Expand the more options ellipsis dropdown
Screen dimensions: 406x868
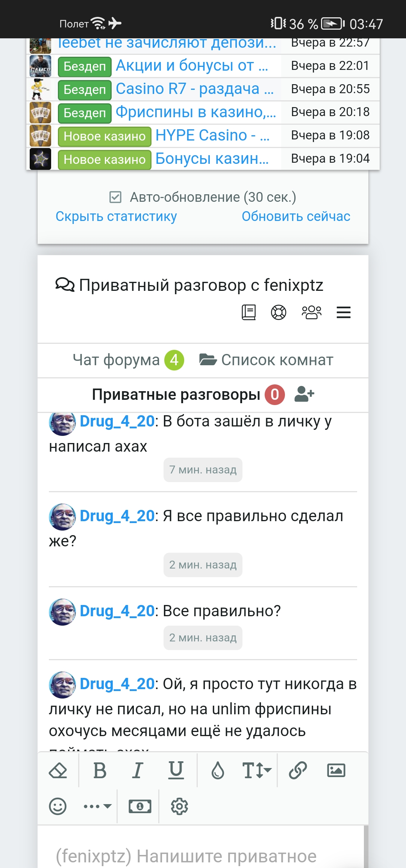coord(97,806)
